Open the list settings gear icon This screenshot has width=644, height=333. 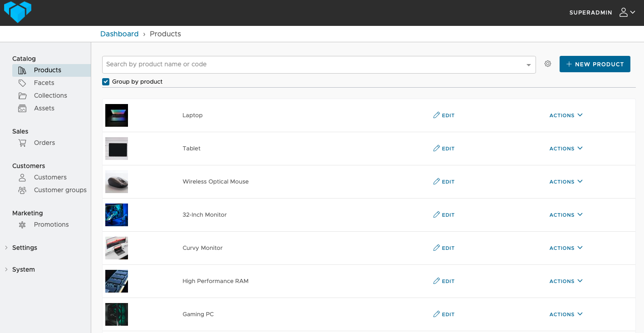[548, 64]
